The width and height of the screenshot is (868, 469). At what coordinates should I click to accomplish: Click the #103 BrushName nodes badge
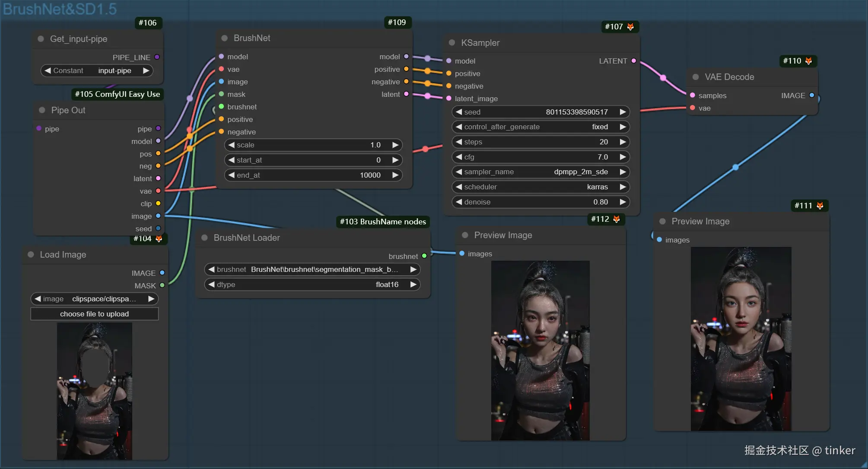coord(383,222)
